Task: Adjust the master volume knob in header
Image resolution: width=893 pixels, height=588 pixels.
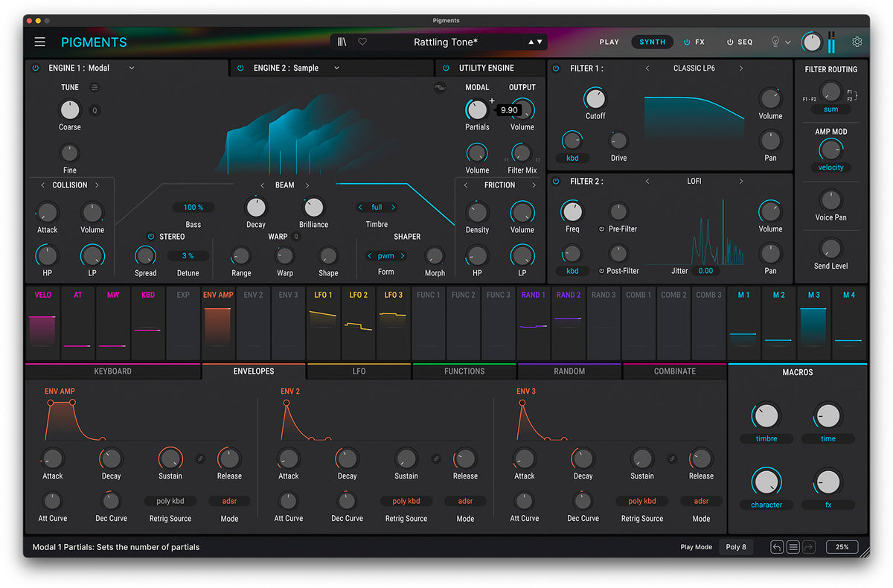Action: [812, 42]
